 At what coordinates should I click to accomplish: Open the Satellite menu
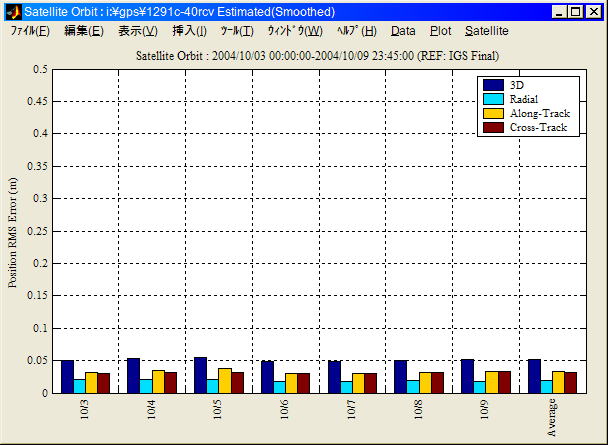pos(487,31)
